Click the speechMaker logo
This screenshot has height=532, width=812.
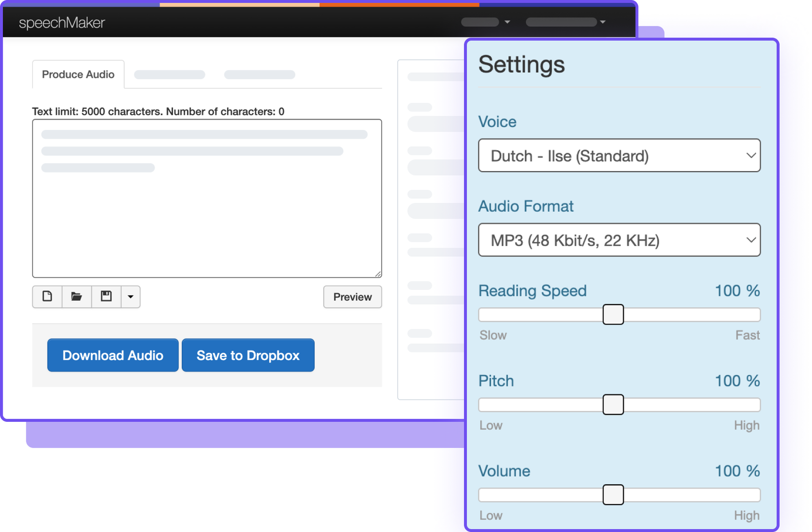(62, 23)
